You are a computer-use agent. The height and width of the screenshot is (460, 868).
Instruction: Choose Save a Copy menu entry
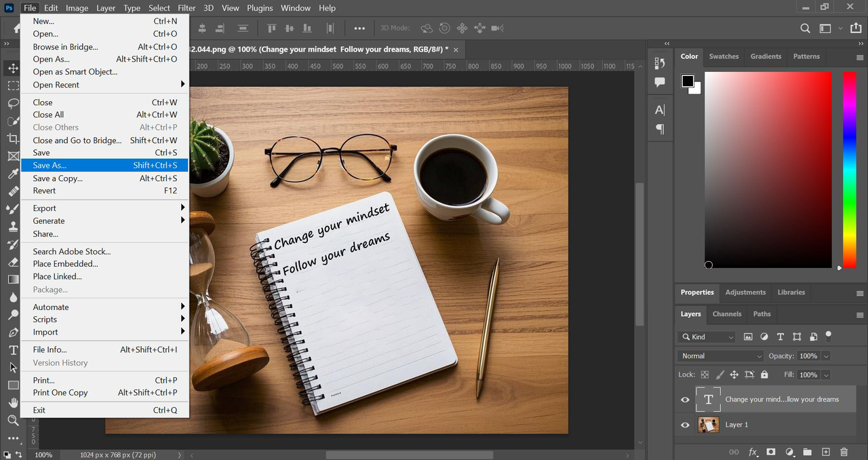(x=104, y=178)
